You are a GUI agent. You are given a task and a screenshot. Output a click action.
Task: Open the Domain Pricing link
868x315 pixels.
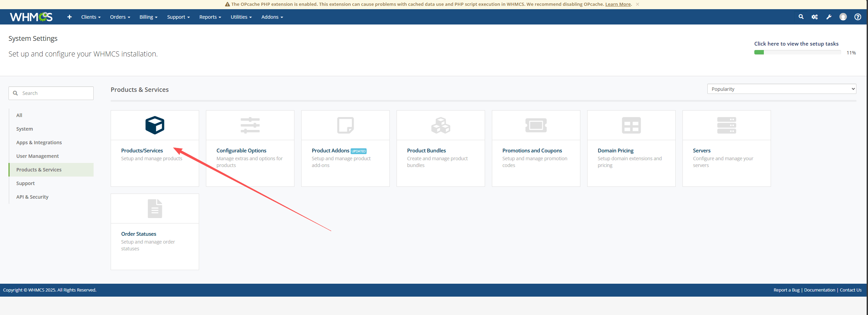(615, 150)
